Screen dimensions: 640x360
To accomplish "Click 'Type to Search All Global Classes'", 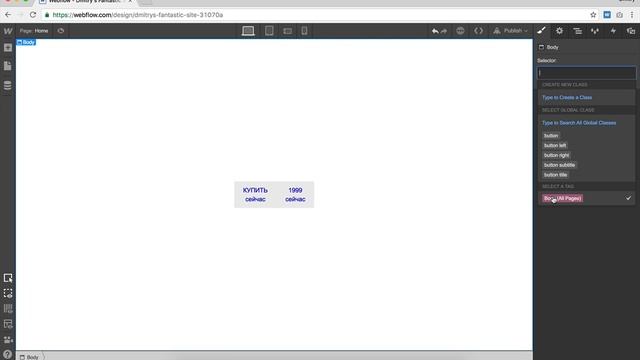I will (x=579, y=123).
